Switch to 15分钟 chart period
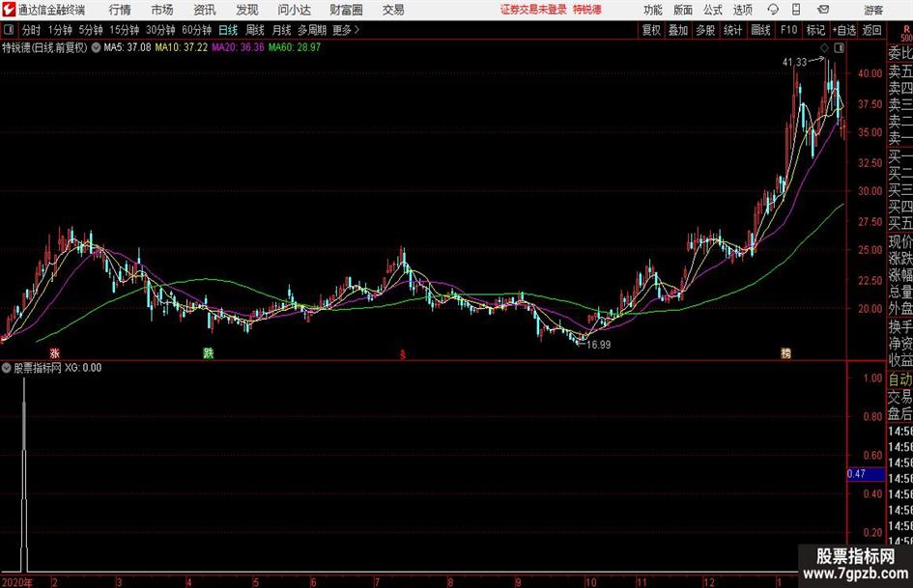Image resolution: width=913 pixels, height=588 pixels. coord(125,30)
